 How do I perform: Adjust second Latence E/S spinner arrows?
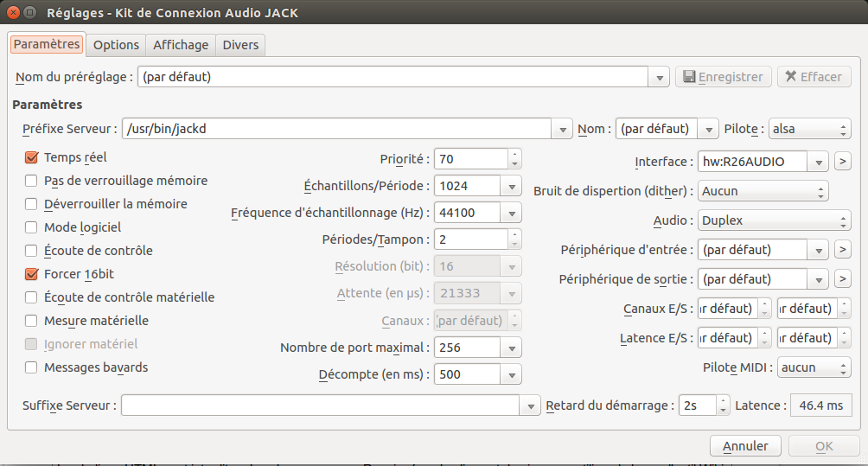pos(844,337)
